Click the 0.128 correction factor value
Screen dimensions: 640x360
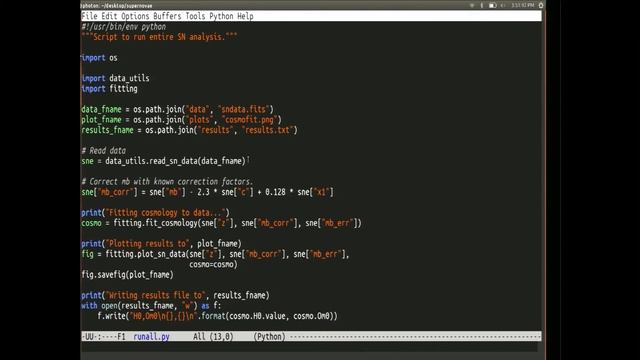point(276,192)
